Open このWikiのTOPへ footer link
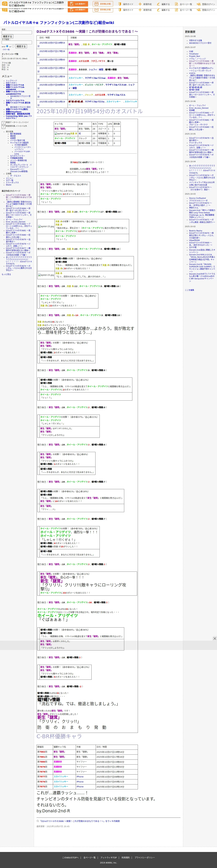This screenshot has height=868, width=217. click(70, 858)
